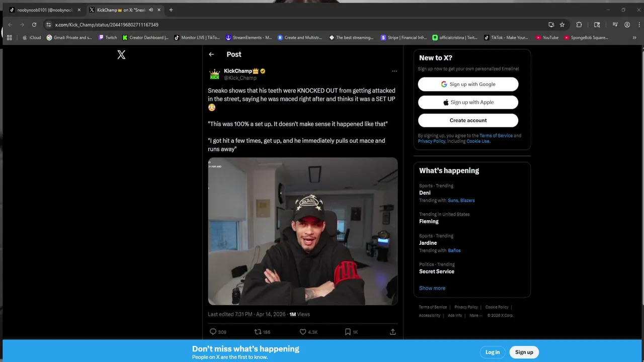Click the browser back arrow

click(10, 25)
